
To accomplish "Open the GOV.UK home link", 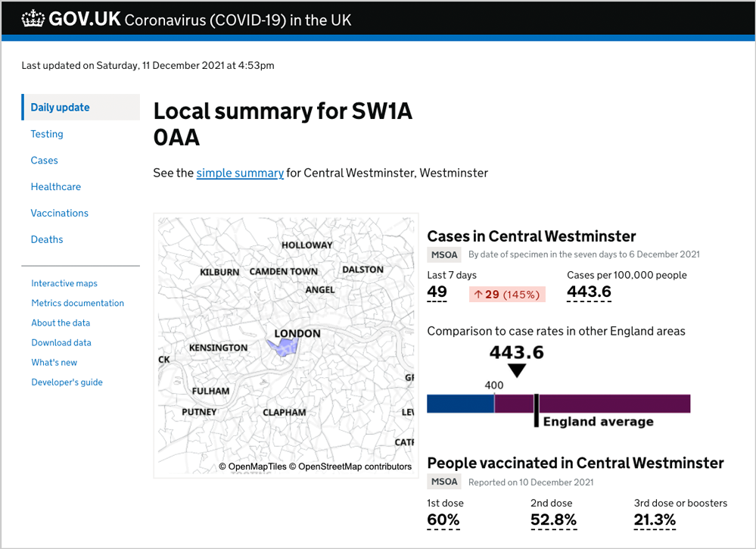I will coord(71,19).
